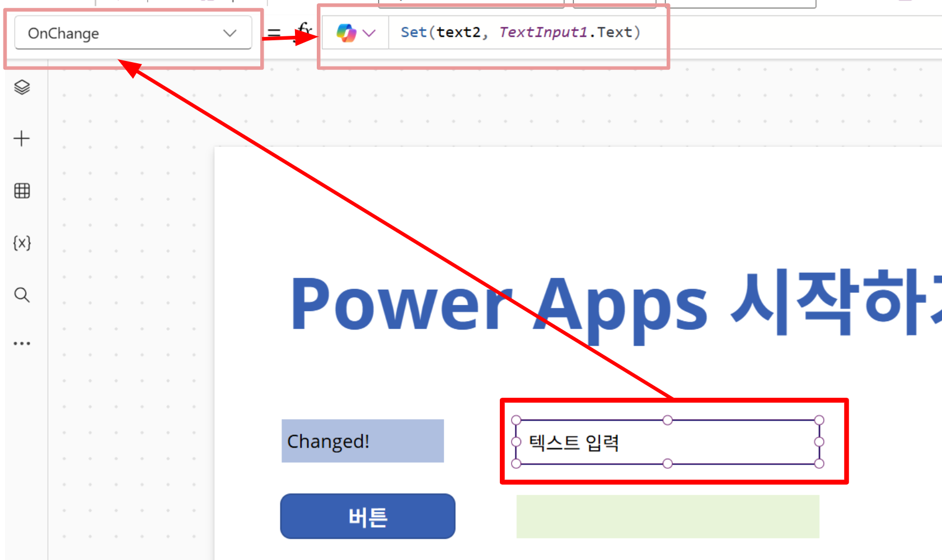
Task: Click the fx formula icon
Action: [304, 31]
